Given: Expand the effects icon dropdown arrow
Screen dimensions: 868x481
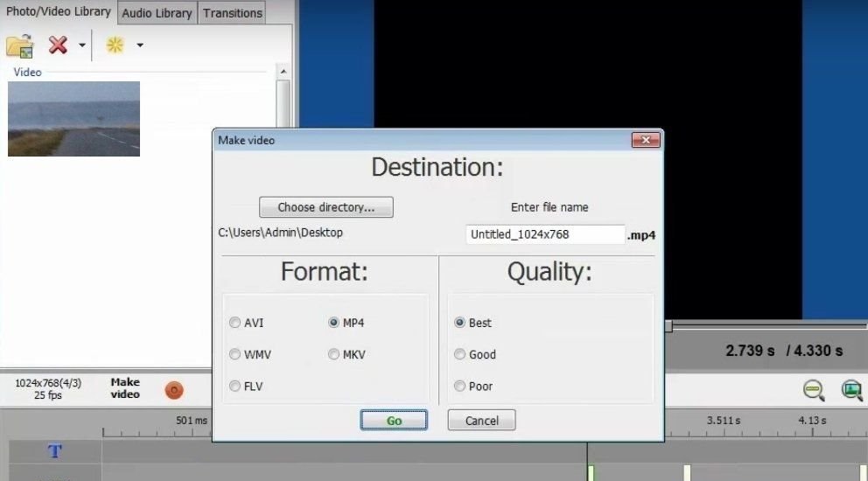Looking at the screenshot, I should (140, 45).
